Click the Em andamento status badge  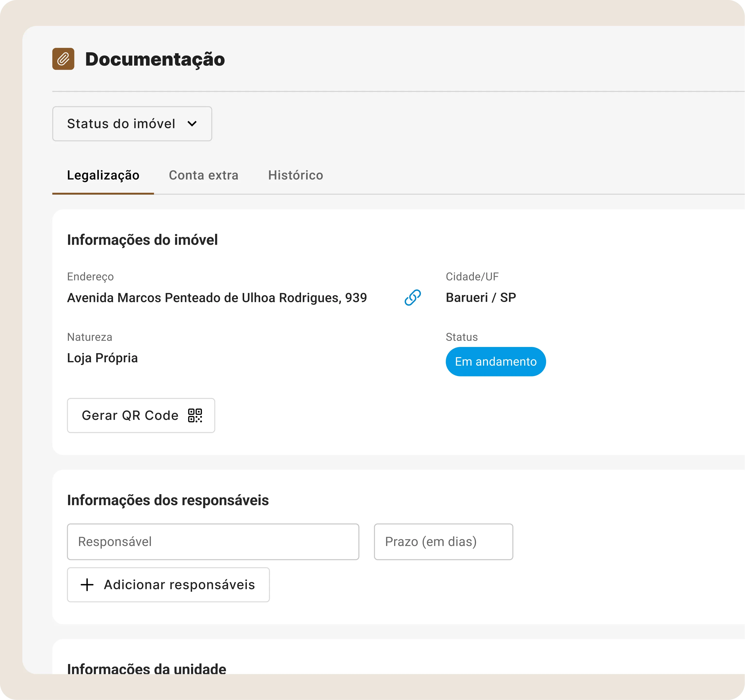click(495, 362)
